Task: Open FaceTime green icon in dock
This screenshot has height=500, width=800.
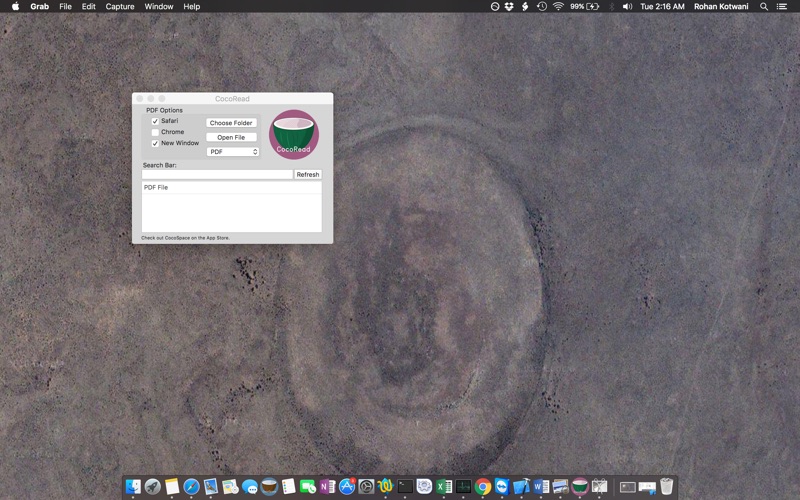Action: tap(308, 487)
